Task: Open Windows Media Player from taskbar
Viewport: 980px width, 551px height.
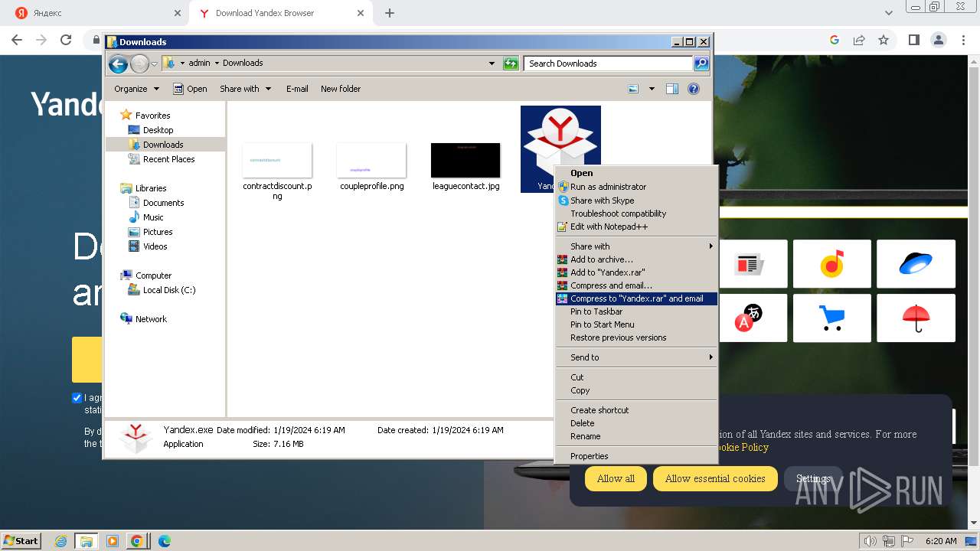Action: [113, 541]
